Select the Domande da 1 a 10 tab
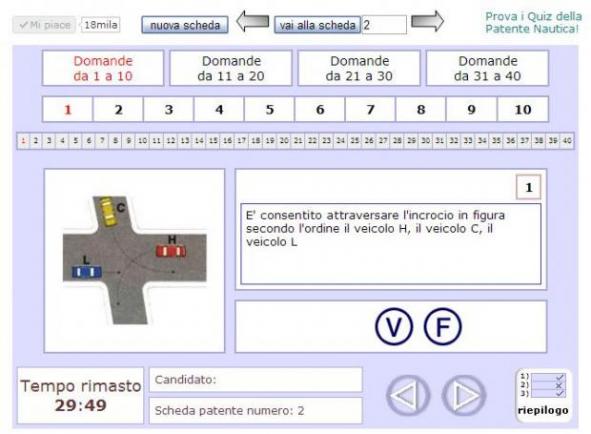The image size is (591, 434). (x=103, y=68)
